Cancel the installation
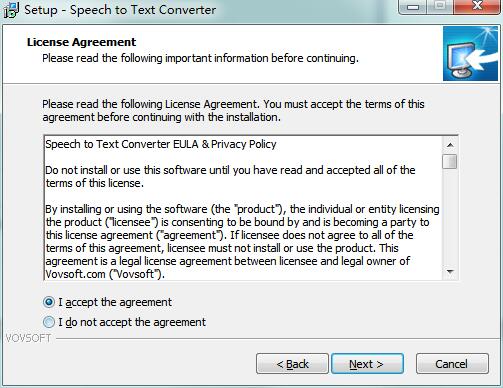Image resolution: width=503 pixels, height=388 pixels. pyautogui.click(x=452, y=364)
